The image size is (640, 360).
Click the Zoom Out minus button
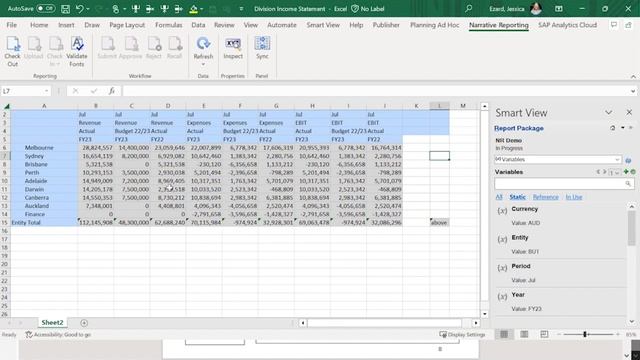559,334
